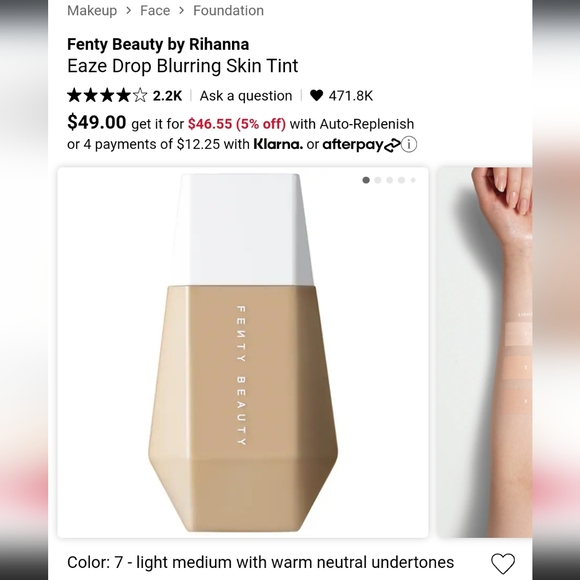Open the Foundation breadcrumb link
Screen dimensions: 580x580
[x=228, y=10]
